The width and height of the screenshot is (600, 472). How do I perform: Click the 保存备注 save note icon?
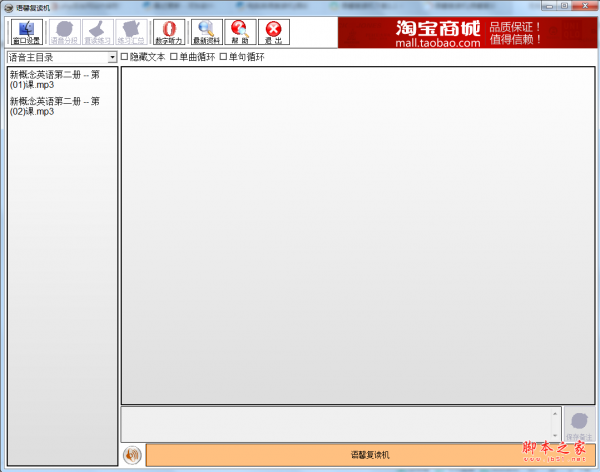[x=579, y=425]
